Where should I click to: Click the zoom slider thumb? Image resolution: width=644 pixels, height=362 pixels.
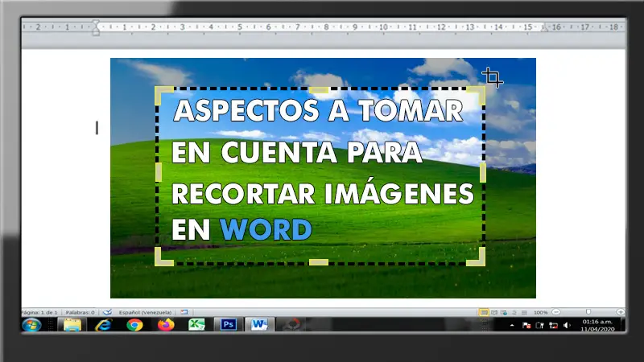pyautogui.click(x=588, y=312)
